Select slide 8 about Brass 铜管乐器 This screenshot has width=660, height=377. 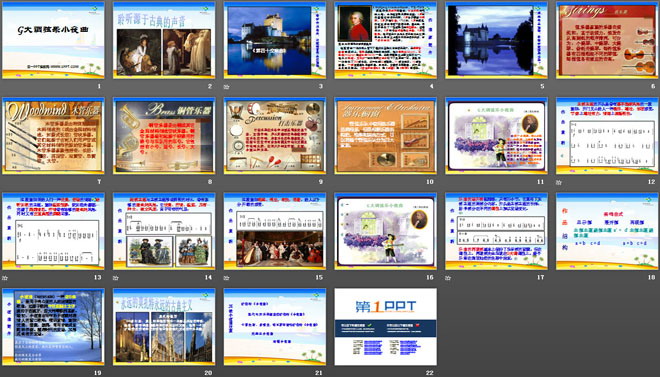[x=164, y=136]
